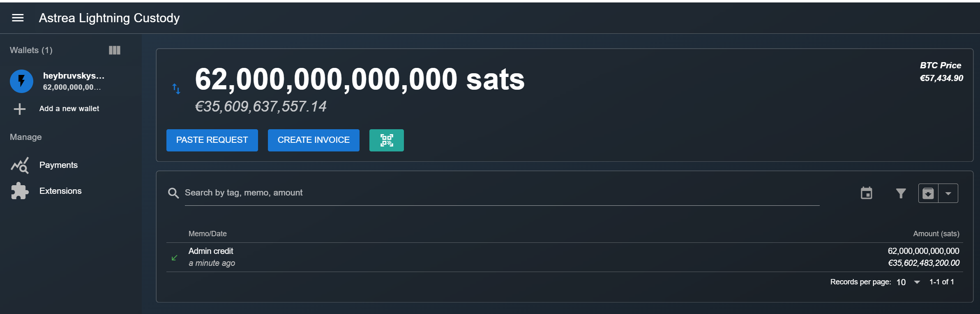Swap balance currency display arrows
This screenshot has height=314, width=980.
[x=176, y=88]
